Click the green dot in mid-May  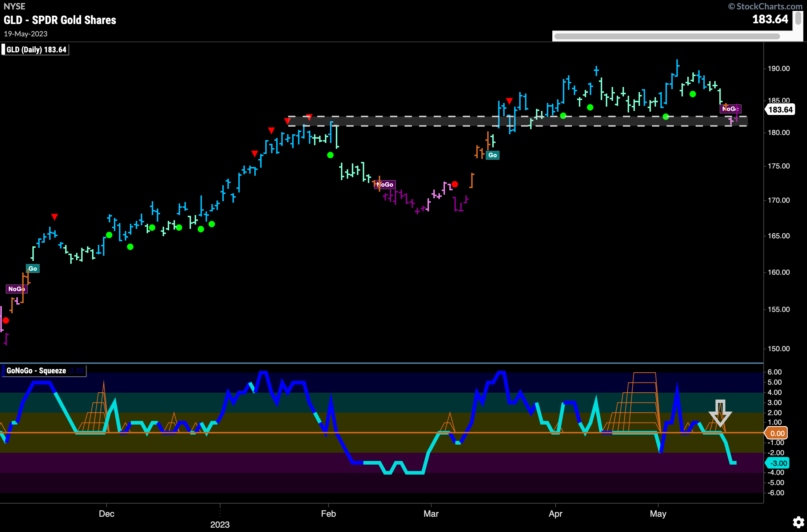coord(693,94)
